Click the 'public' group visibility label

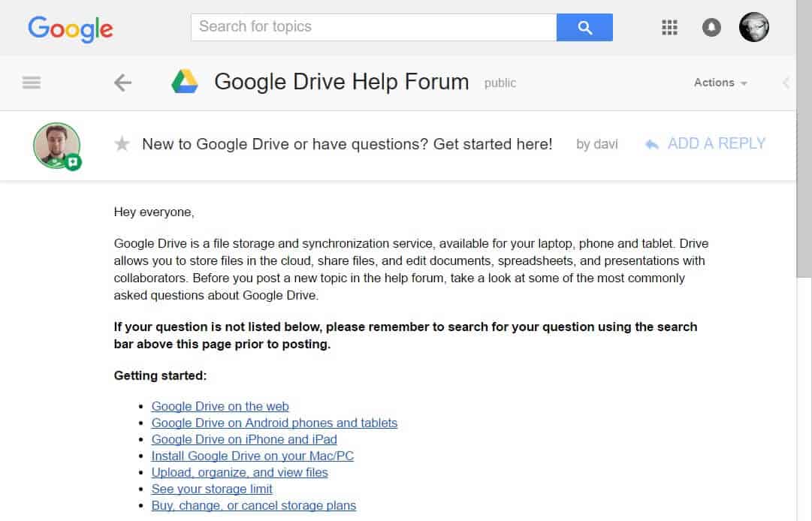click(500, 83)
